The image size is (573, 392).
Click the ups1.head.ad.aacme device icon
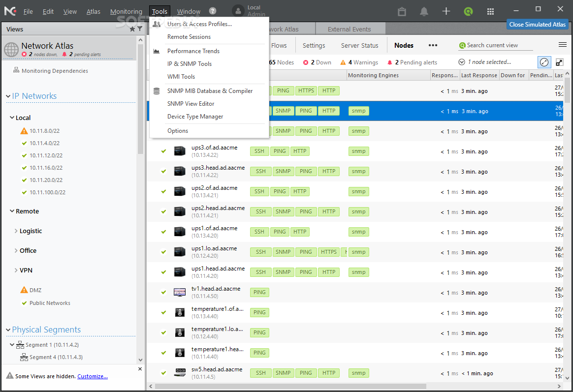coord(179,272)
